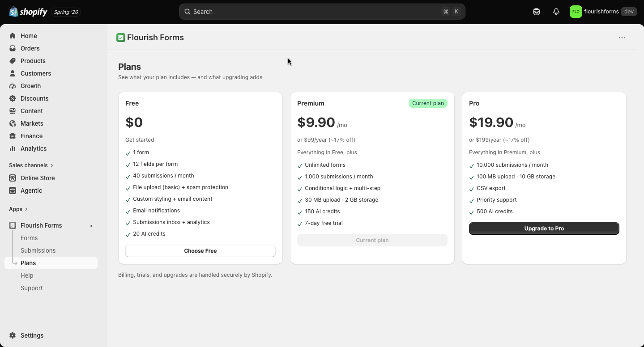Click "CSV export" feature text
The width and height of the screenshot is (644, 347).
[491, 188]
